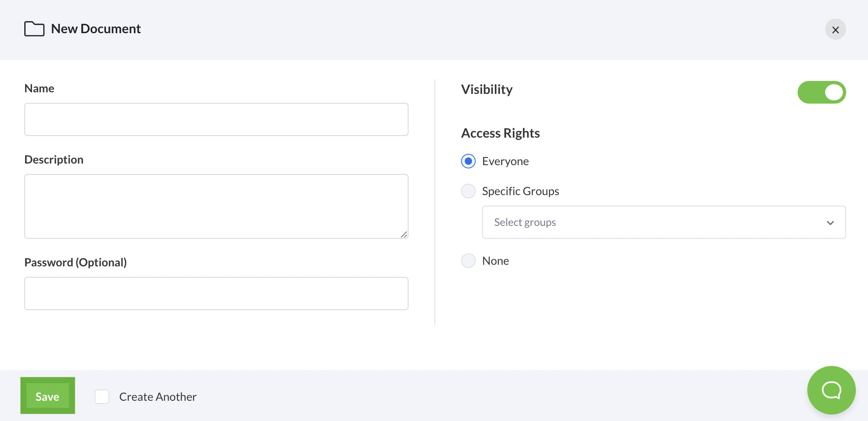This screenshot has height=421, width=868.
Task: Select the Everyone access option
Action: click(468, 161)
